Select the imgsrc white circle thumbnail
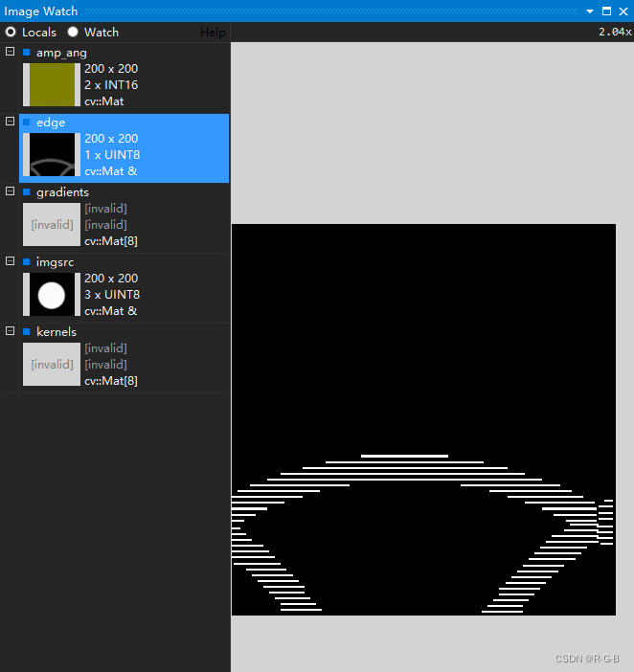 click(52, 294)
